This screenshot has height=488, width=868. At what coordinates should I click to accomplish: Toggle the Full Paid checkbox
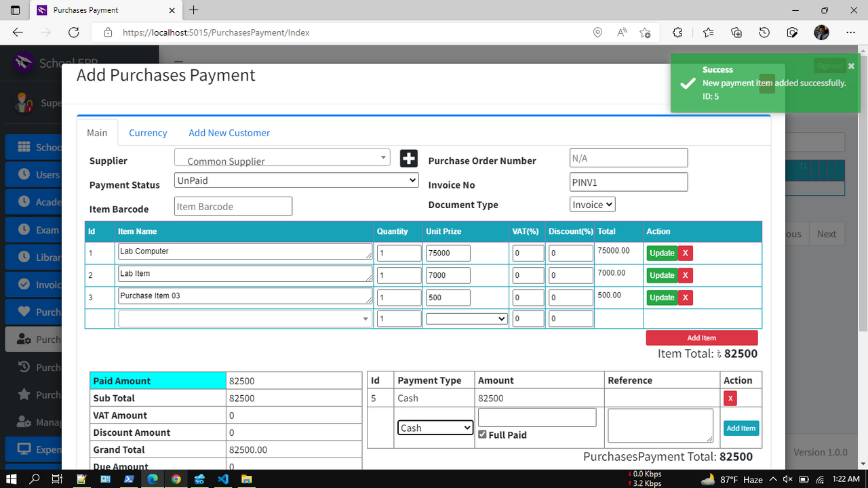pos(482,434)
